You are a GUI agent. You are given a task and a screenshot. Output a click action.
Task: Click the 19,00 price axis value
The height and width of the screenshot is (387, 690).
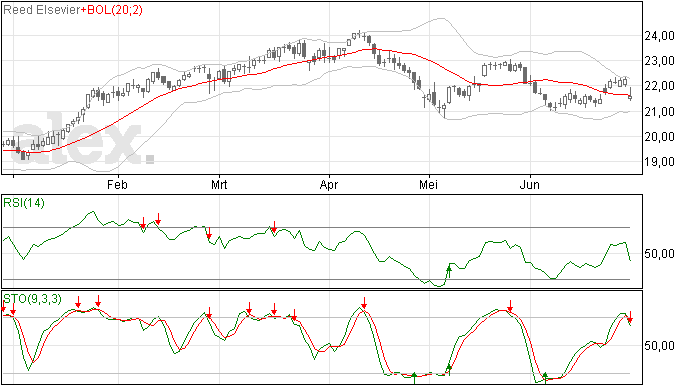click(659, 162)
